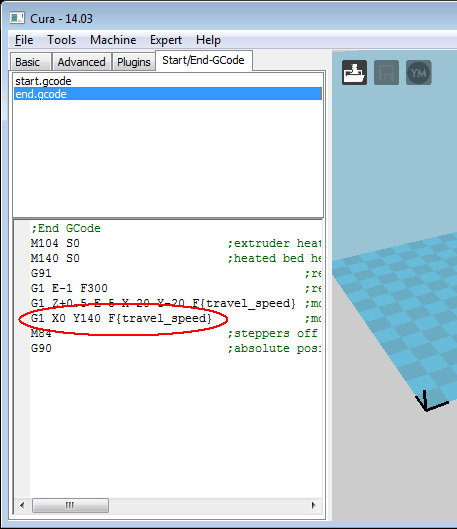Open the Machine menu
The height and width of the screenshot is (529, 457).
click(x=113, y=40)
